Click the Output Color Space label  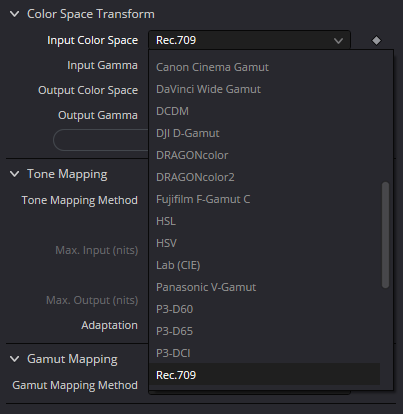(88, 90)
